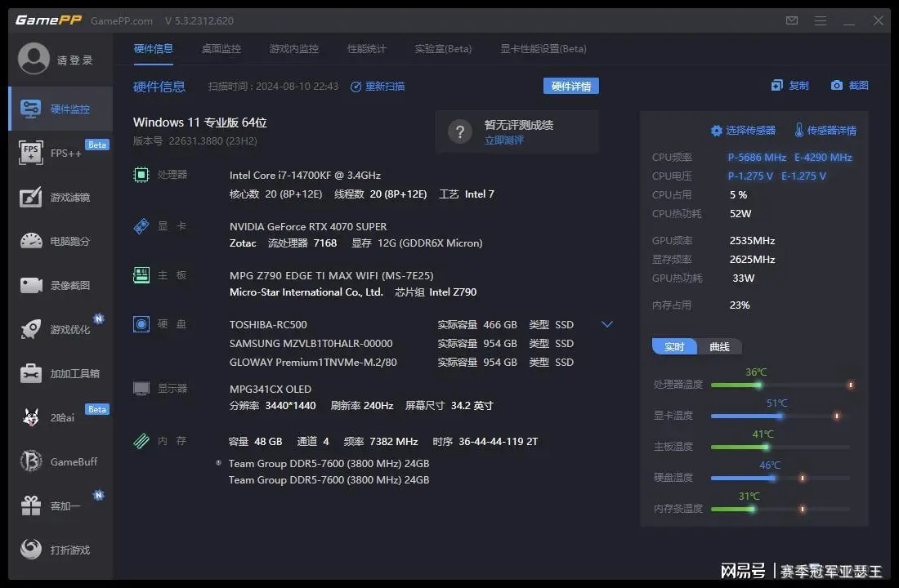
Task: Launch 录像截图 from the sidebar
Action: 57,285
